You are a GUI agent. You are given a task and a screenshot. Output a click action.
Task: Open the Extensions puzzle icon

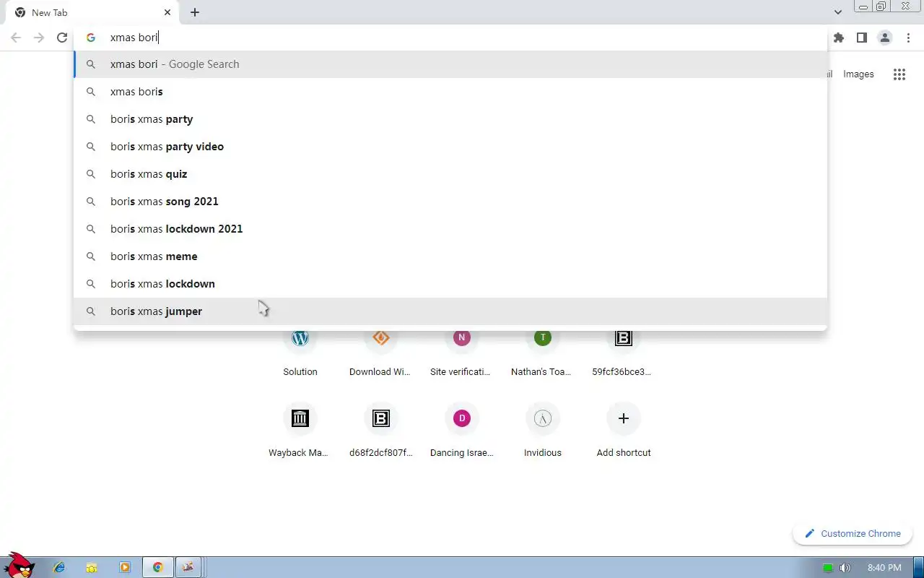click(838, 38)
